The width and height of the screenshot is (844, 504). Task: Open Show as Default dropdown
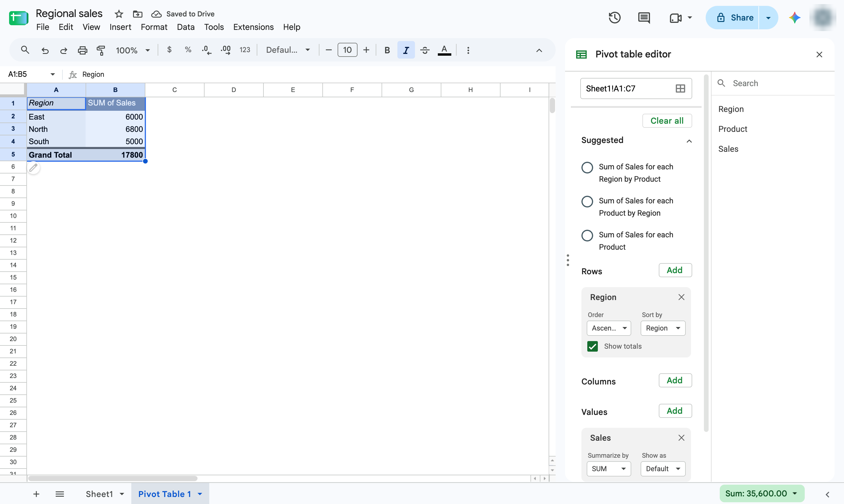(663, 469)
